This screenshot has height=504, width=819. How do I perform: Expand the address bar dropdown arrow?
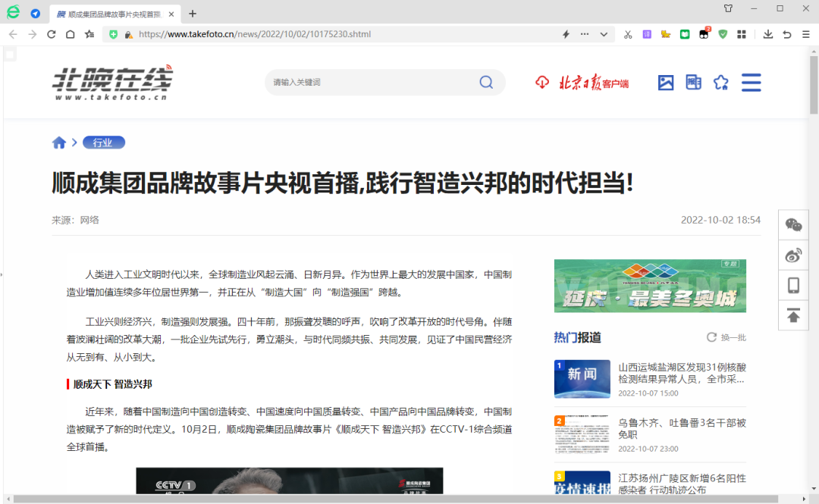tap(604, 34)
